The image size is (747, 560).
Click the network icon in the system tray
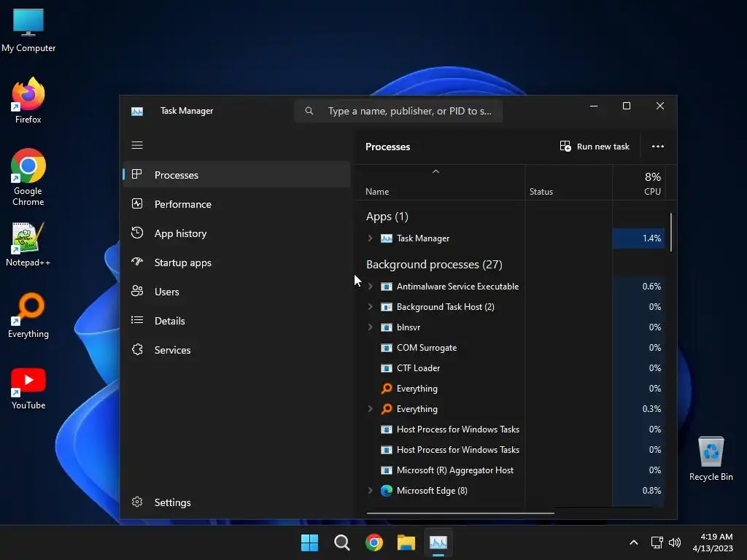click(657, 542)
